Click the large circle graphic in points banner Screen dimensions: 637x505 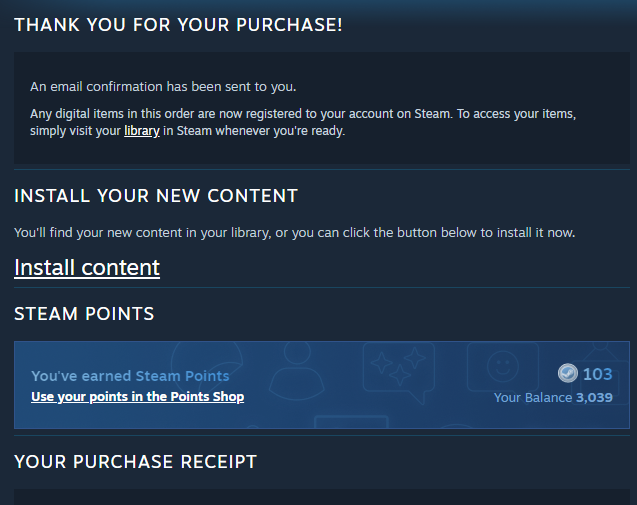pyautogui.click(x=207, y=362)
